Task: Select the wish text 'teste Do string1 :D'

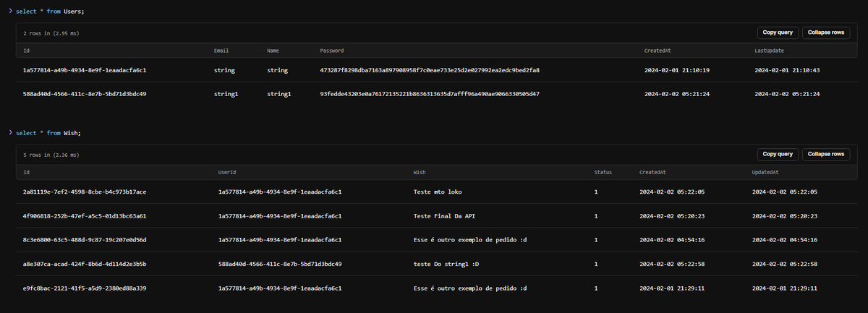Action: [x=446, y=264]
